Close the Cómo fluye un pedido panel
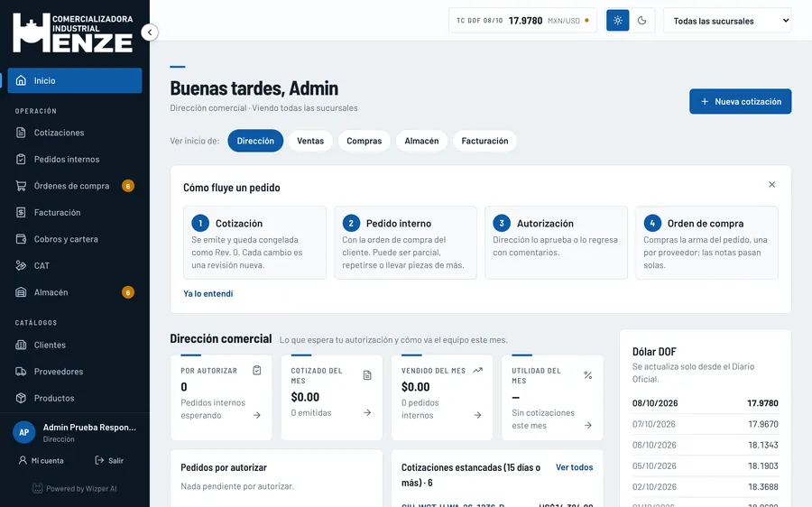The width and height of the screenshot is (812, 507). pos(771,184)
